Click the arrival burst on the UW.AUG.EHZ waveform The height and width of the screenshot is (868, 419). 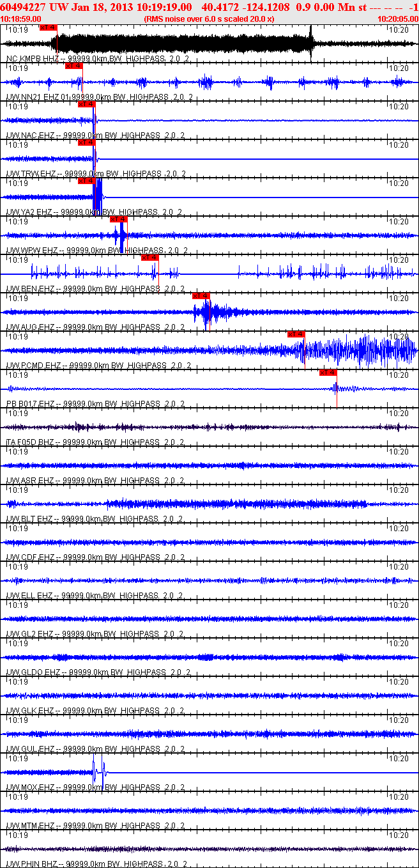coord(208,312)
